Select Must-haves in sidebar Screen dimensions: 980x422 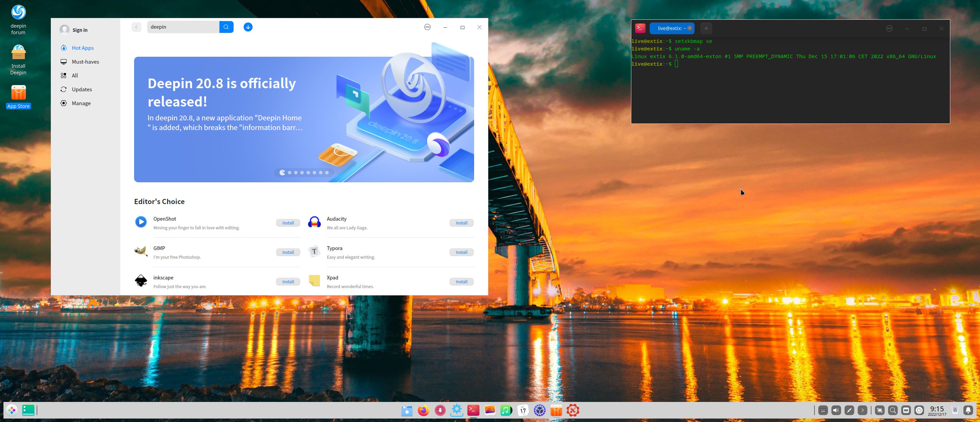pos(86,62)
